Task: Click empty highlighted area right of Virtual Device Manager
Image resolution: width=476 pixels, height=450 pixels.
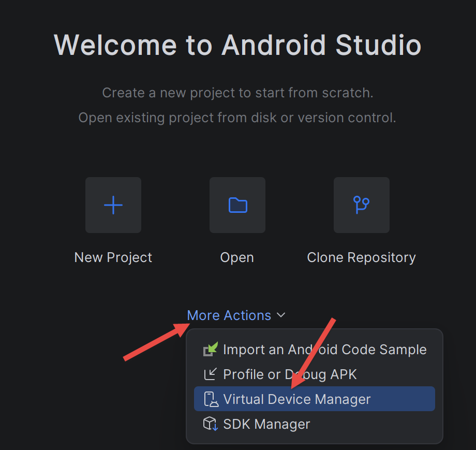Action: (x=402, y=399)
